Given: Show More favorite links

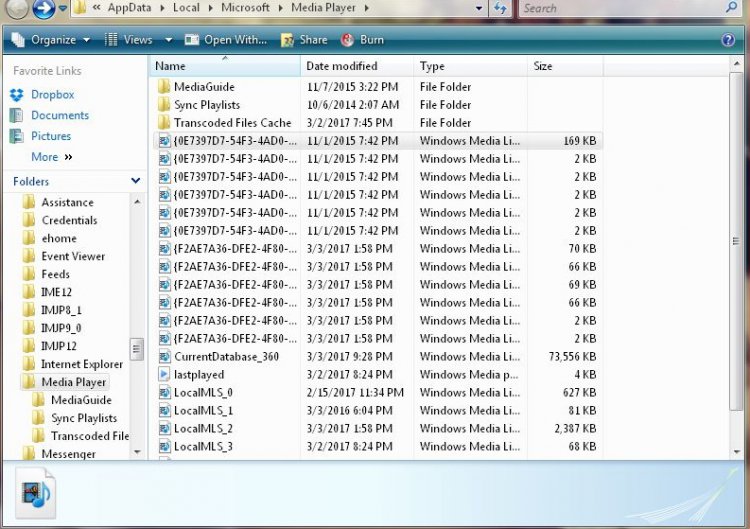Looking at the screenshot, I should coord(51,157).
